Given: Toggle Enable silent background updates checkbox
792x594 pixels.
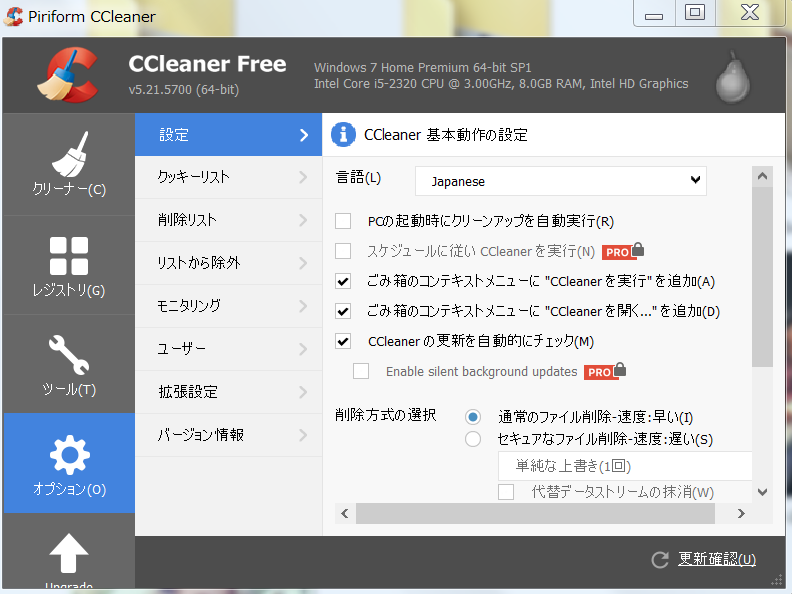Looking at the screenshot, I should click(361, 371).
